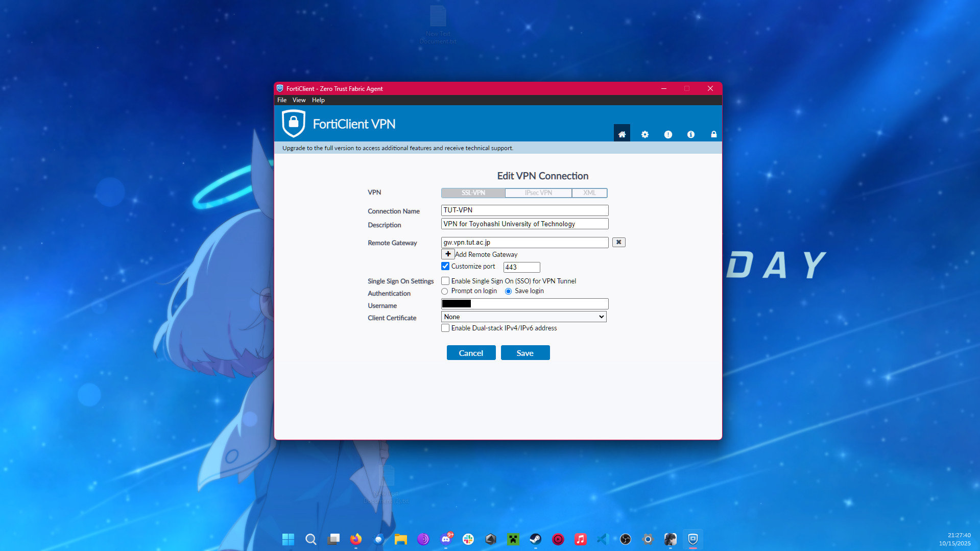Image resolution: width=980 pixels, height=551 pixels.
Task: Select New Text Document.txt desktop file at top
Action: click(x=438, y=25)
